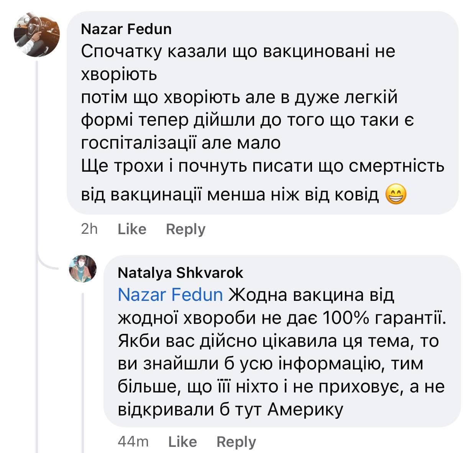Image resolution: width=476 pixels, height=453 pixels.
Task: Click the curved connector to Natalya's reply
Action: (x=48, y=265)
